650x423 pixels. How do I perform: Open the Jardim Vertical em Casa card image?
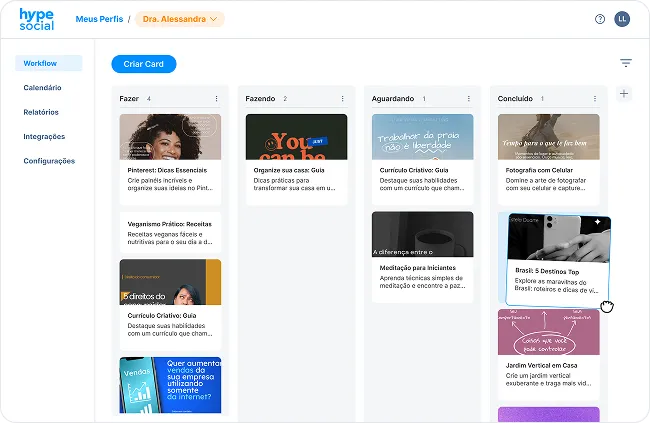point(548,332)
